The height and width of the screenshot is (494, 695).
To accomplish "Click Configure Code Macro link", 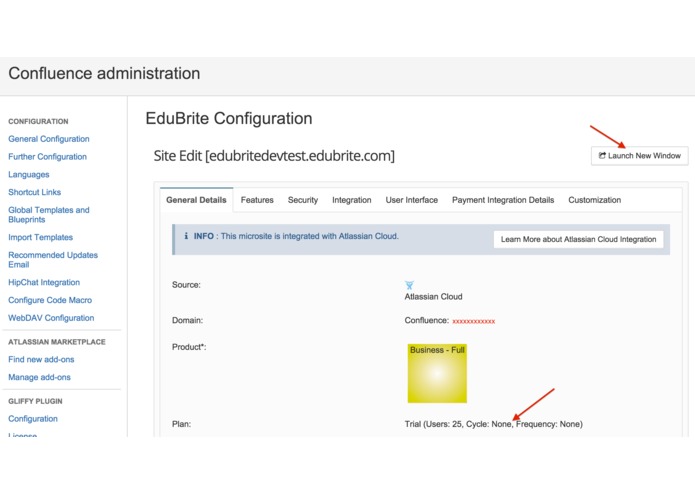I will pos(50,300).
